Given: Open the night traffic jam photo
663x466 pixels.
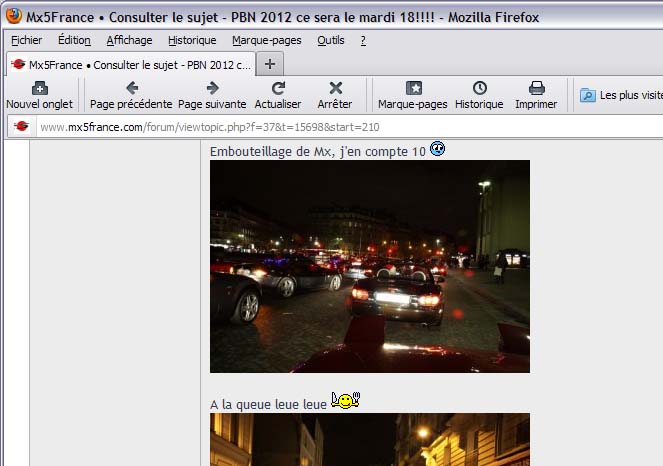Looking at the screenshot, I should (x=370, y=266).
